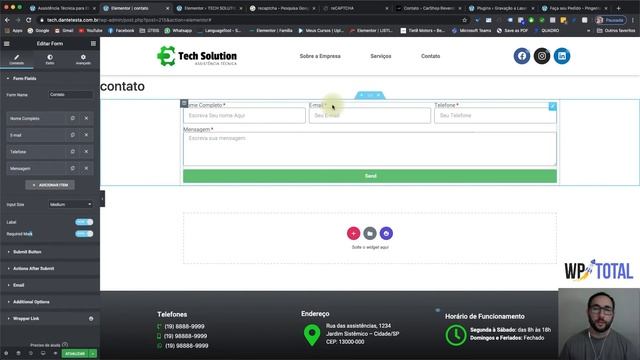This screenshot has height=360, width=640.
Task: Open the purple Envato kit button
Action: click(386, 233)
